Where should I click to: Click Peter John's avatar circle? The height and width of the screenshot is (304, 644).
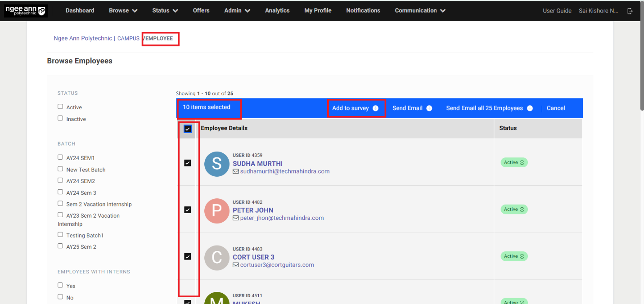tap(216, 210)
